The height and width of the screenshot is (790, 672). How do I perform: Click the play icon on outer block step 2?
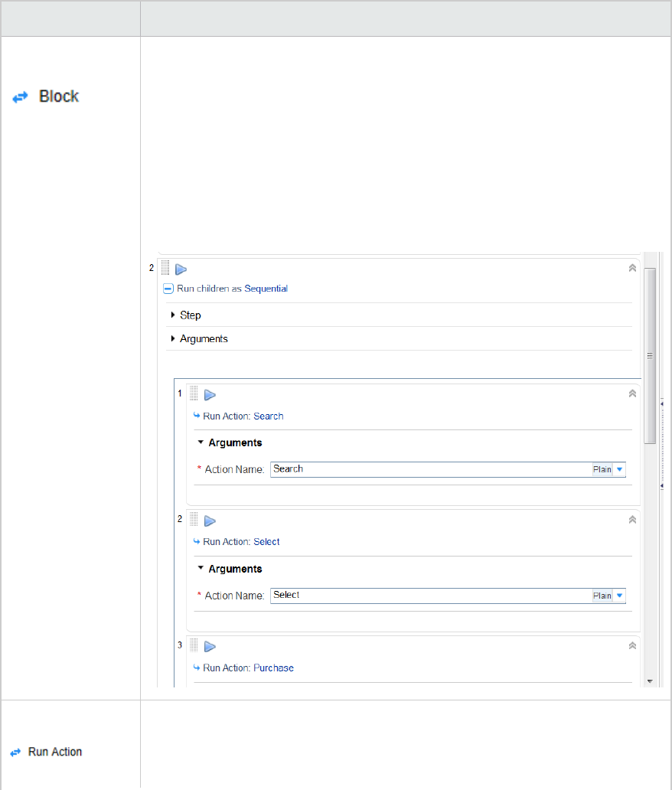tap(181, 269)
